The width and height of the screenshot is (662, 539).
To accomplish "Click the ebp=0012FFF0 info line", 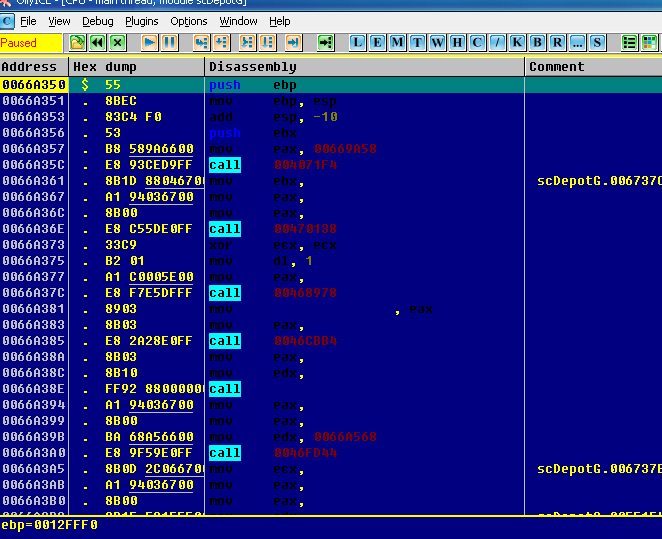I will [x=49, y=525].
